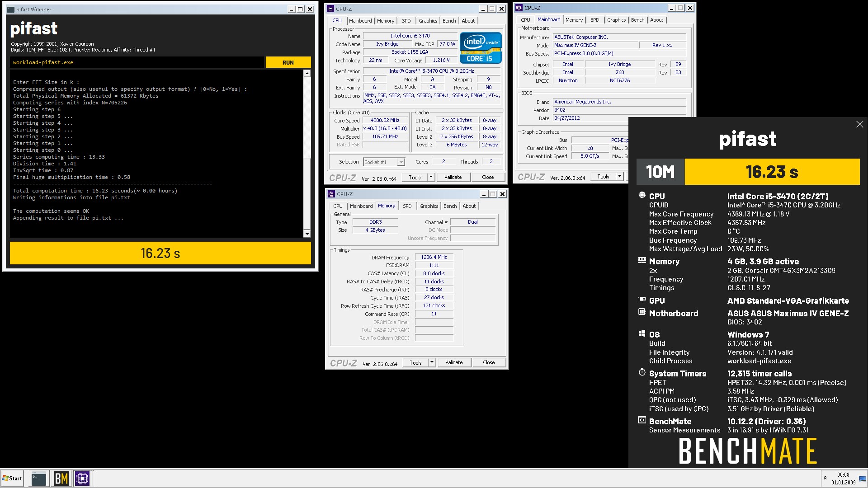The height and width of the screenshot is (488, 868).
Task: Click the CPU-Z taskbar icon
Action: pyautogui.click(x=82, y=478)
